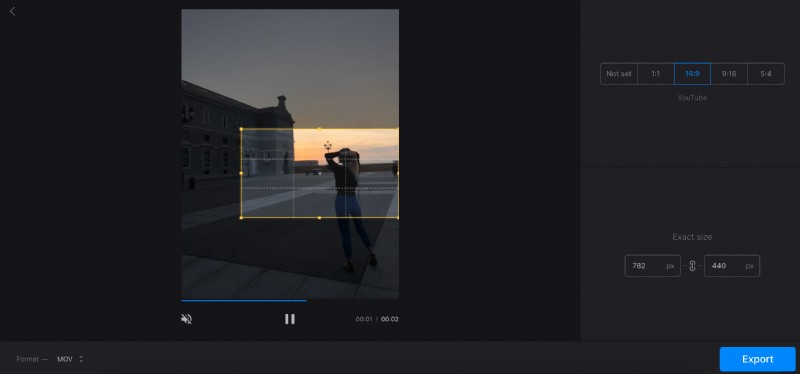The image size is (800, 374).
Task: Click the left-middle crop edge handle
Action: [x=241, y=173]
